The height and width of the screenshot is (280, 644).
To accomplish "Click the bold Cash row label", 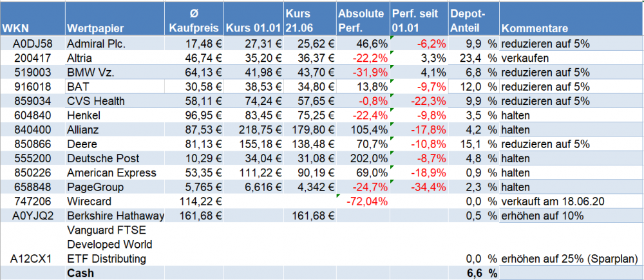I will (80, 274).
